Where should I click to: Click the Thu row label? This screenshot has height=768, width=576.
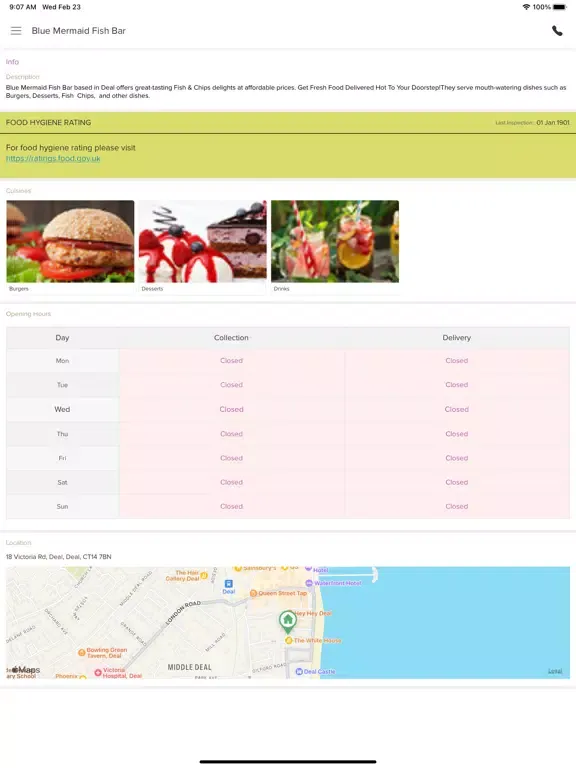[x=62, y=434]
